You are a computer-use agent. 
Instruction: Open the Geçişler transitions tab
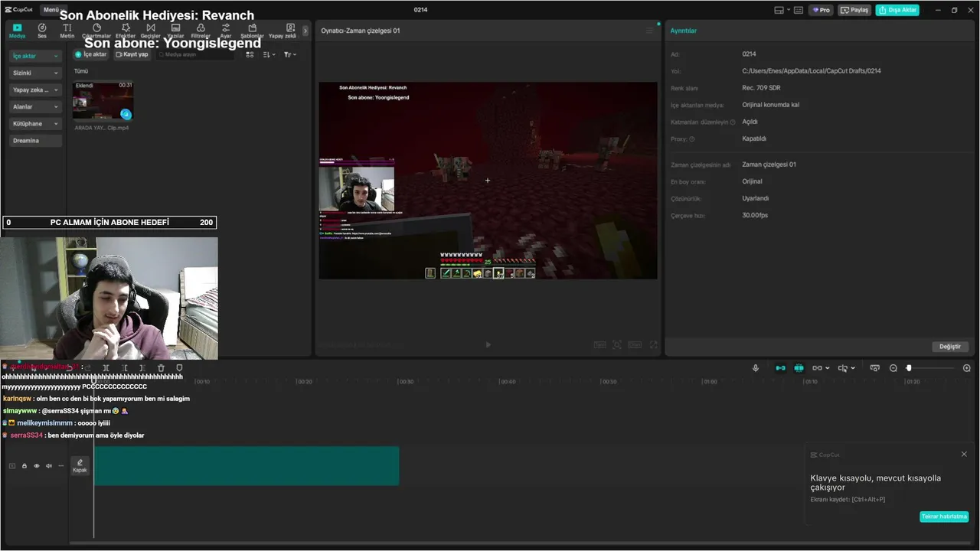150,31
